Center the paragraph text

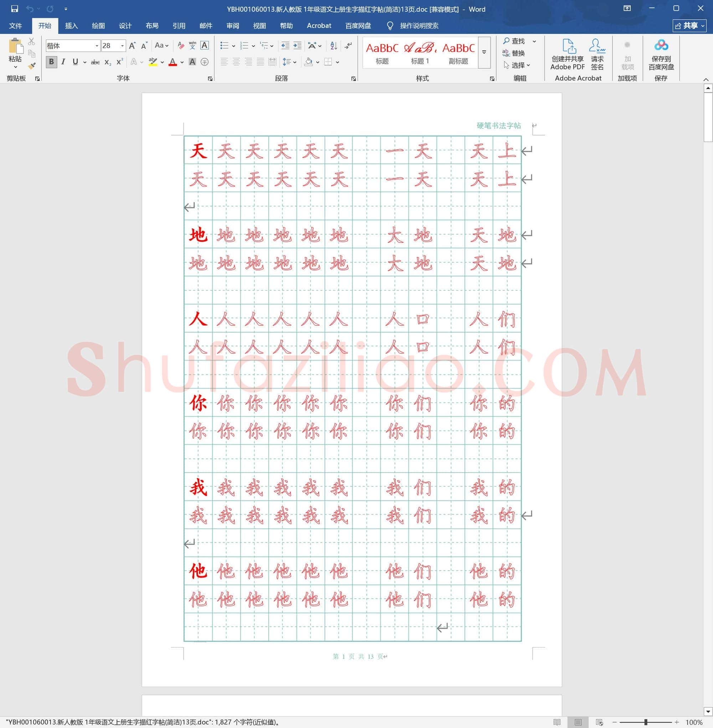point(236,62)
